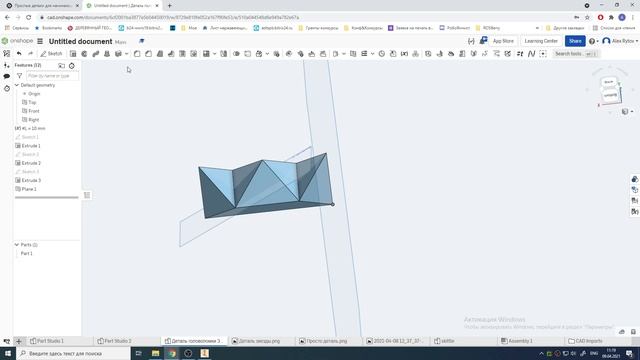640x360 pixels.
Task: Collapse the Default geometry group
Action: (x=17, y=85)
